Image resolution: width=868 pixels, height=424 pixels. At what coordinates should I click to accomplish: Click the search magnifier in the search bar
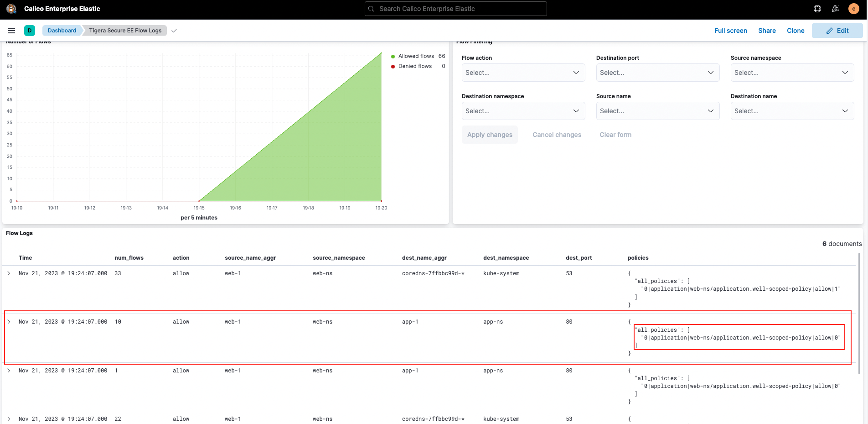(371, 9)
